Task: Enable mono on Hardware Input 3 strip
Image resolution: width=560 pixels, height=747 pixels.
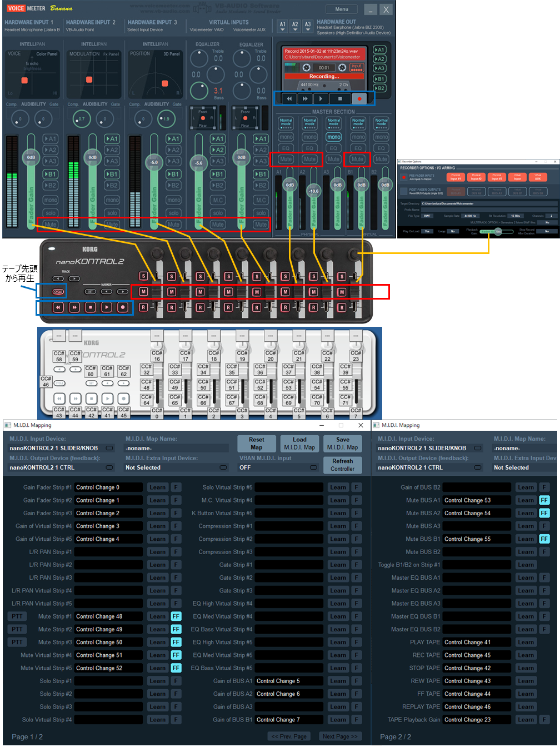Action: point(173,200)
